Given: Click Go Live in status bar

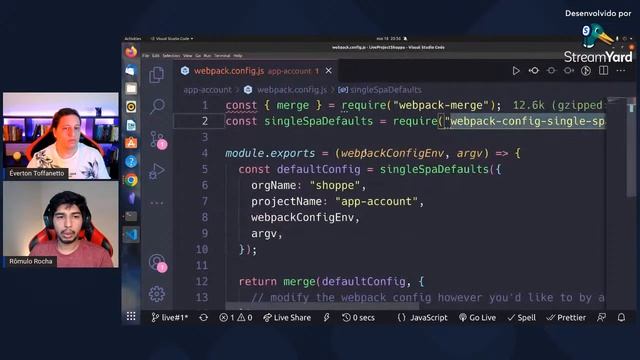Looking at the screenshot, I should tap(477, 318).
